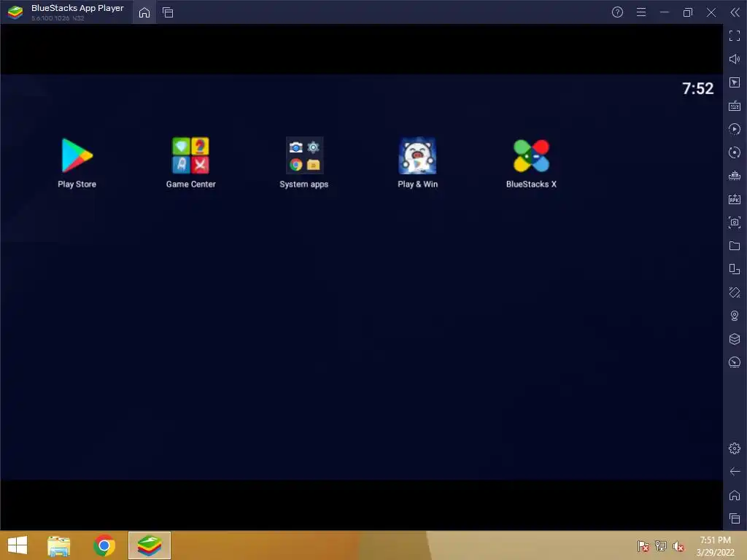Click the Android back arrow in sidebar
This screenshot has width=747, height=560.
click(735, 472)
